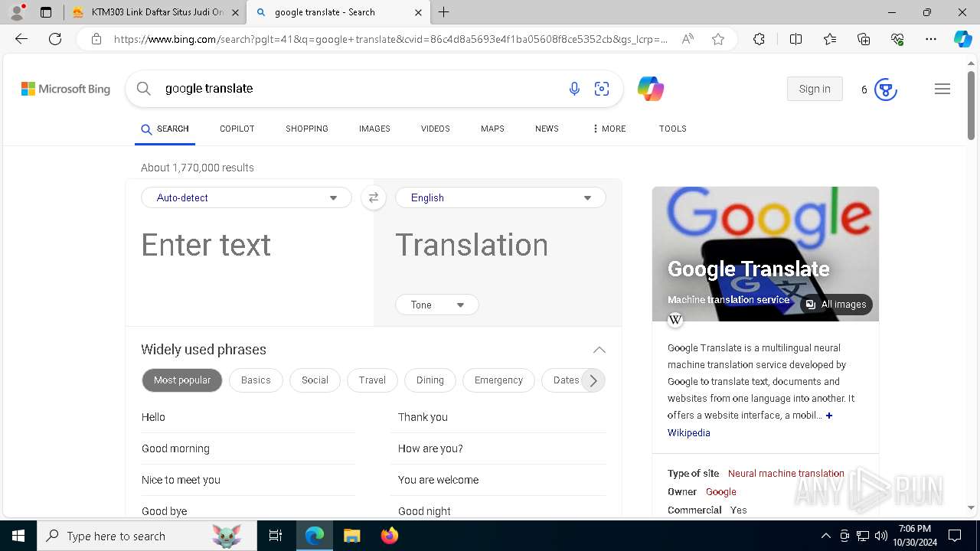Click the Sign in button
The height and width of the screenshot is (551, 980).
coord(815,89)
